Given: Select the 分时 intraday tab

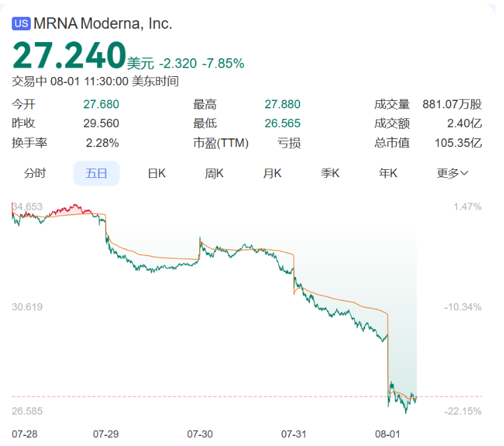Looking at the screenshot, I should [35, 174].
